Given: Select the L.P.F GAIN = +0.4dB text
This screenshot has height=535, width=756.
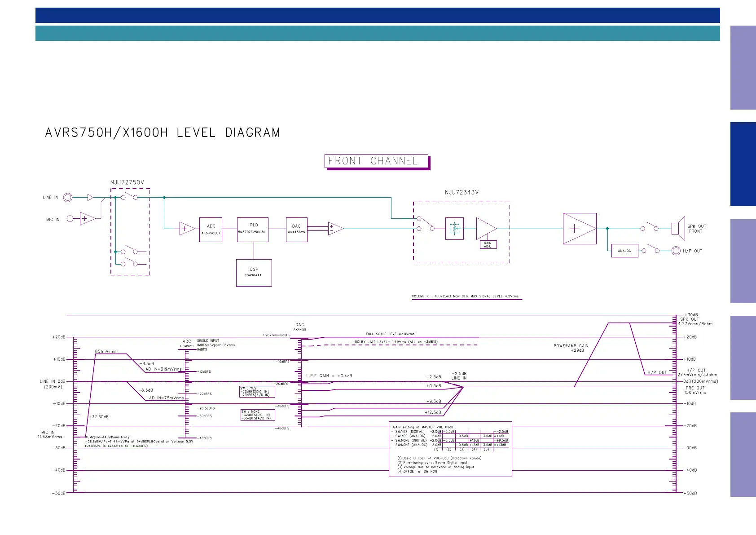Looking at the screenshot, I should 329,376.
